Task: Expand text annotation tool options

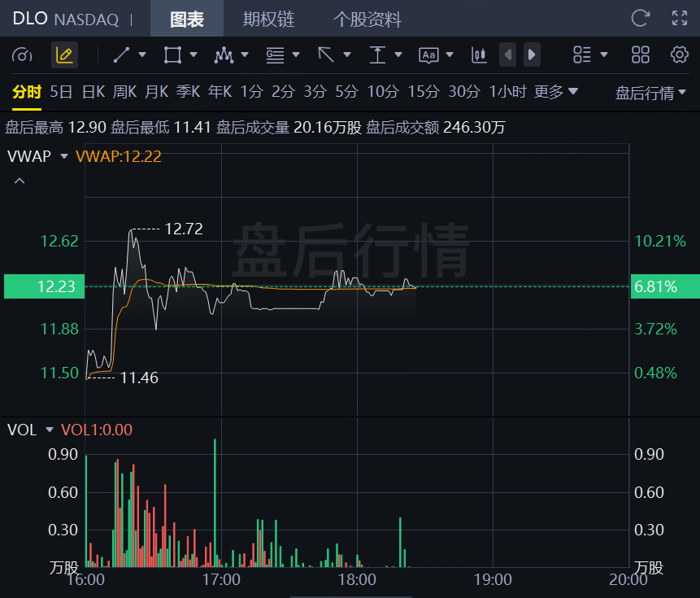Action: tap(450, 55)
